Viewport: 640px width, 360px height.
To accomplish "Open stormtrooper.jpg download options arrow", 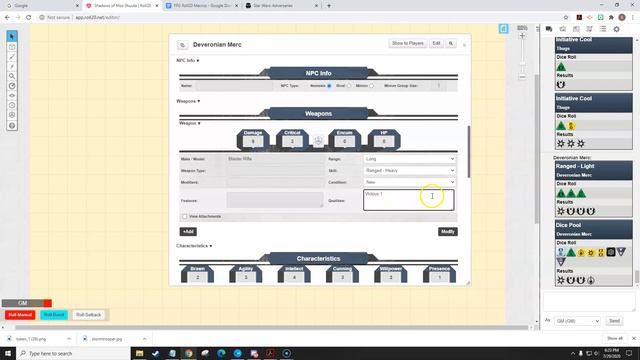I will point(144,339).
